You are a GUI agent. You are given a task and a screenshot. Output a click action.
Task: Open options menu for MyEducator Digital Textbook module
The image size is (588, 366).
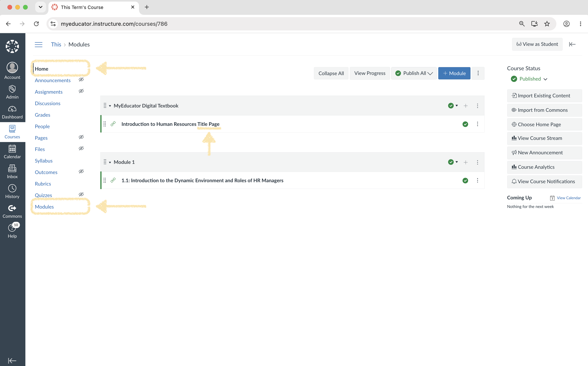[477, 106]
